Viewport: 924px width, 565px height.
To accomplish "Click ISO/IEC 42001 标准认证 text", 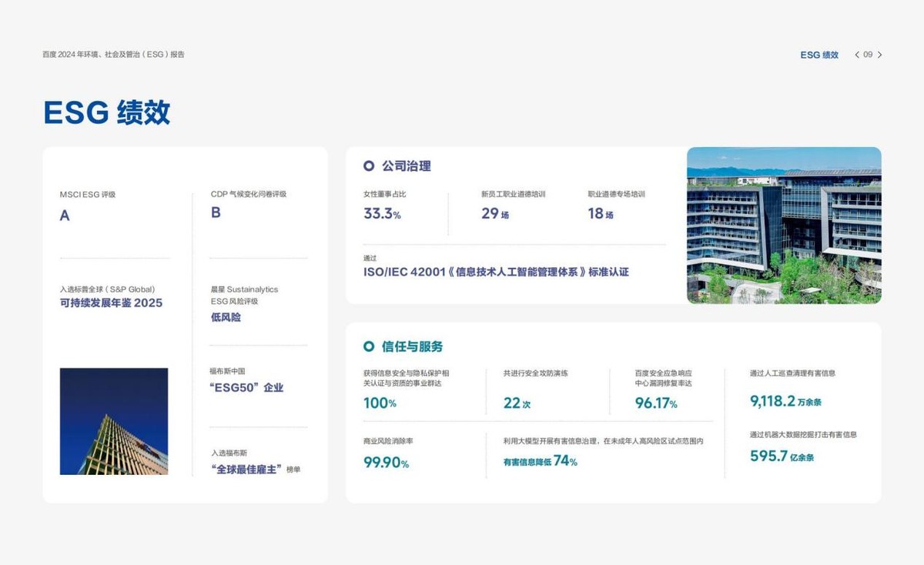I will [x=497, y=272].
